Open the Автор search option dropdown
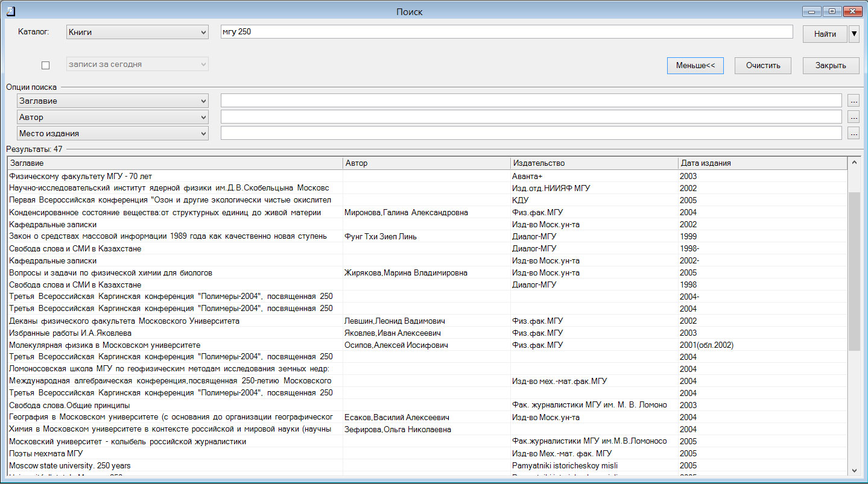Image resolution: width=868 pixels, height=484 pixels. [x=113, y=117]
